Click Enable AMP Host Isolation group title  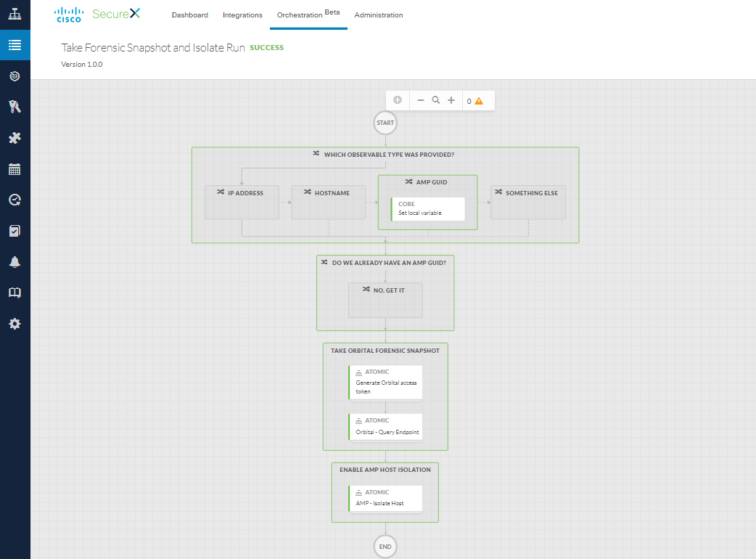(385, 470)
